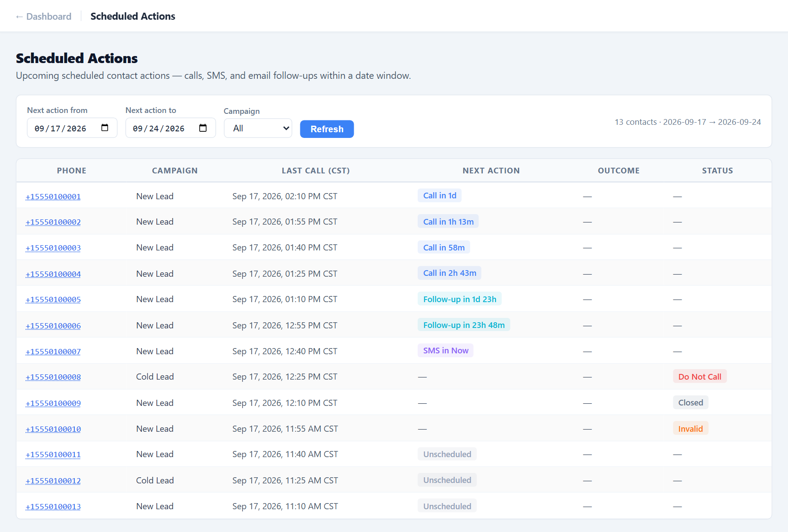Viewport: 788px width, 532px height.
Task: Click the 'Closed' status badge
Action: click(690, 402)
